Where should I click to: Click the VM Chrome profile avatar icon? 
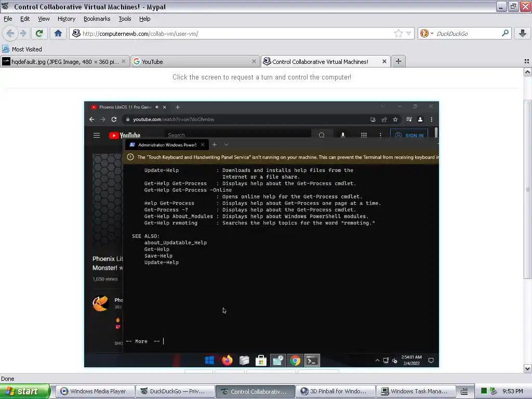tap(420, 119)
